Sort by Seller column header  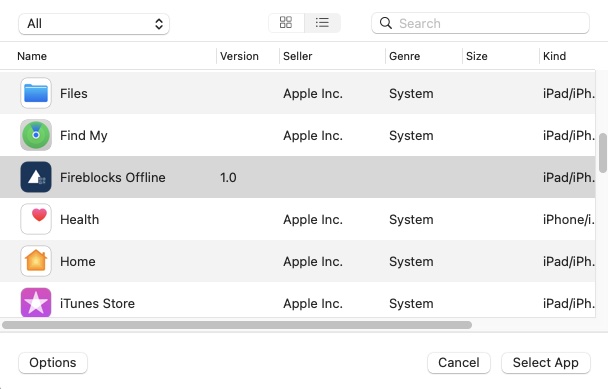click(297, 56)
